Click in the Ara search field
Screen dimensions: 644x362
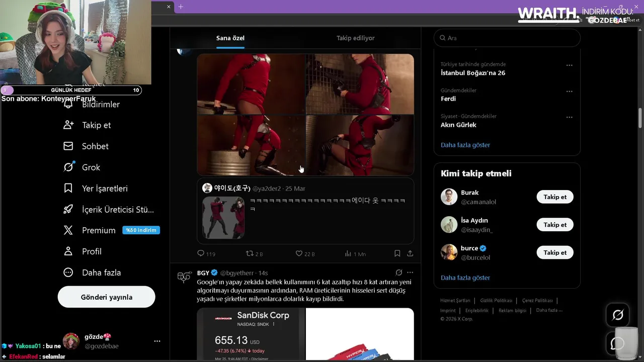coord(507,38)
